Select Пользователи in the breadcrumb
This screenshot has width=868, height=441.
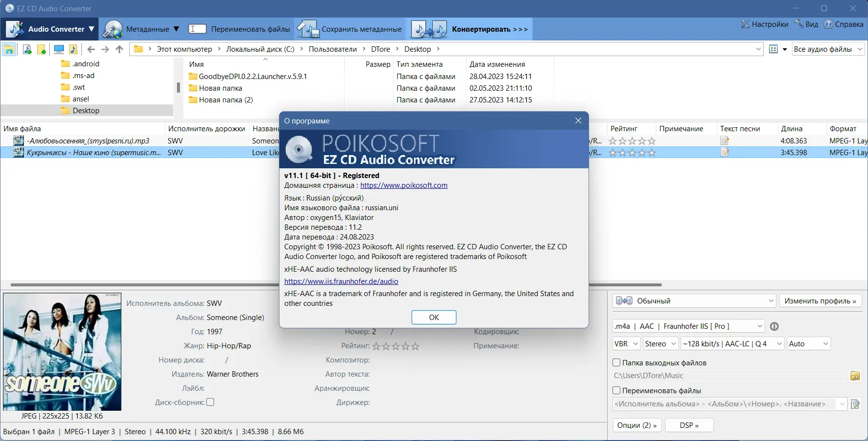point(333,49)
